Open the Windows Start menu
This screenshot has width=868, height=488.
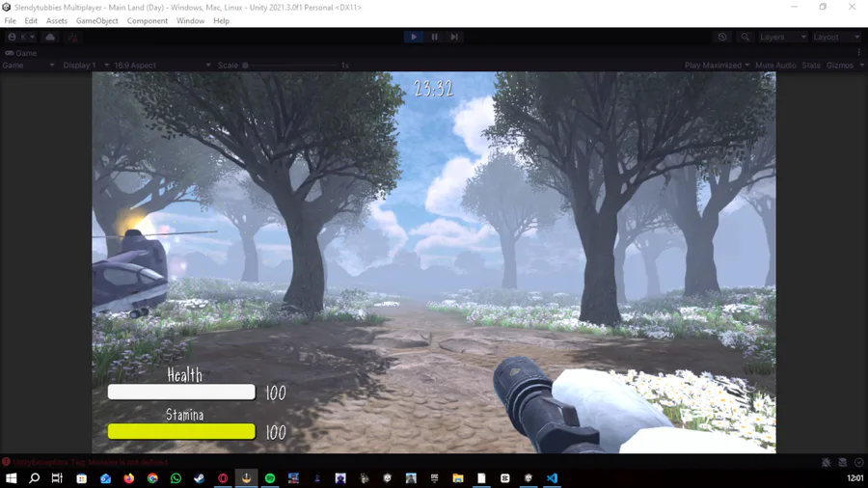pyautogui.click(x=11, y=478)
